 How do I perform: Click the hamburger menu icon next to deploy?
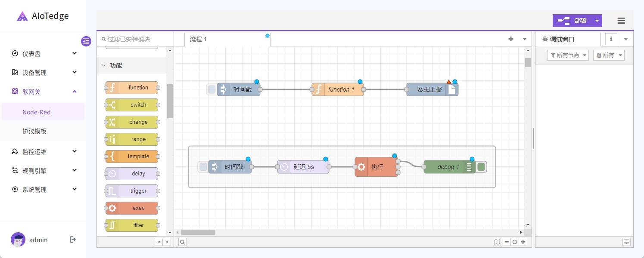(x=621, y=21)
